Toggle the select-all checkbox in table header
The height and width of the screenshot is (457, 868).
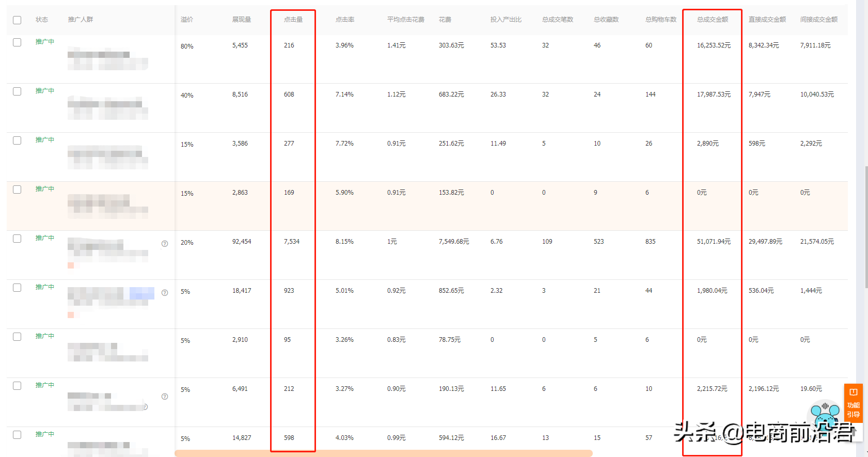17,20
